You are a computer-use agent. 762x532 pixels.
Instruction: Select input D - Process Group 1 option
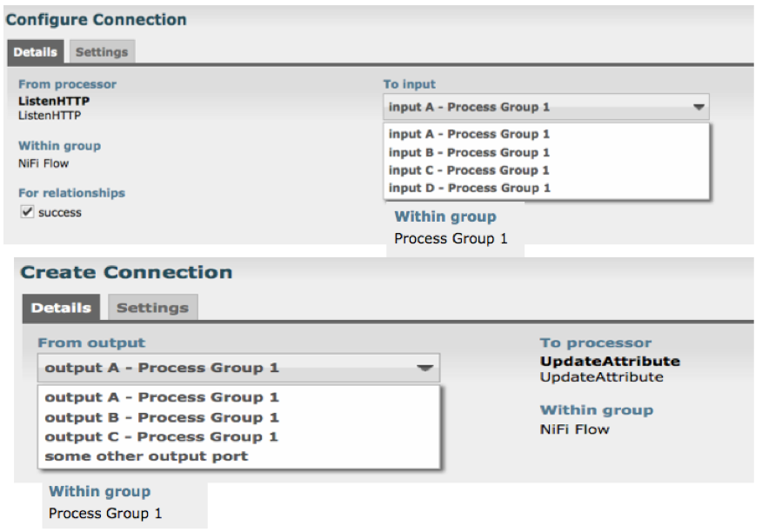(469, 188)
